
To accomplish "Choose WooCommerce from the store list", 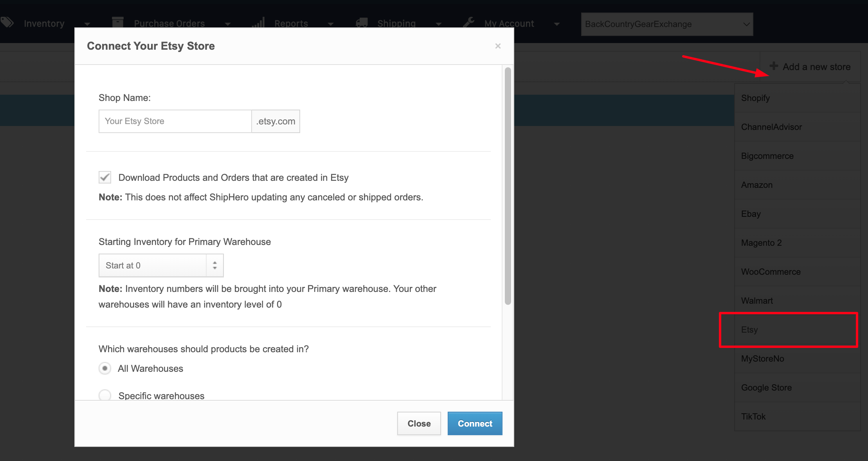I will (797, 272).
